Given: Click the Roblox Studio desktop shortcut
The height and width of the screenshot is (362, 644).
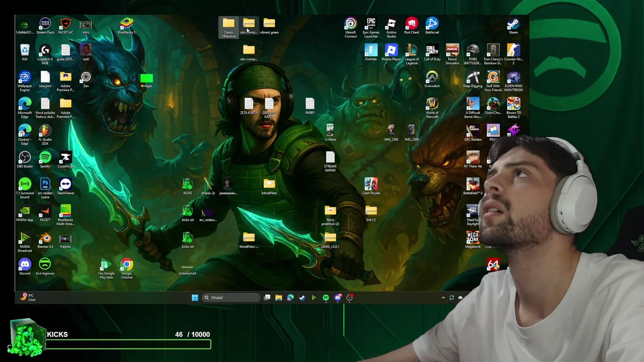Looking at the screenshot, I should (391, 28).
